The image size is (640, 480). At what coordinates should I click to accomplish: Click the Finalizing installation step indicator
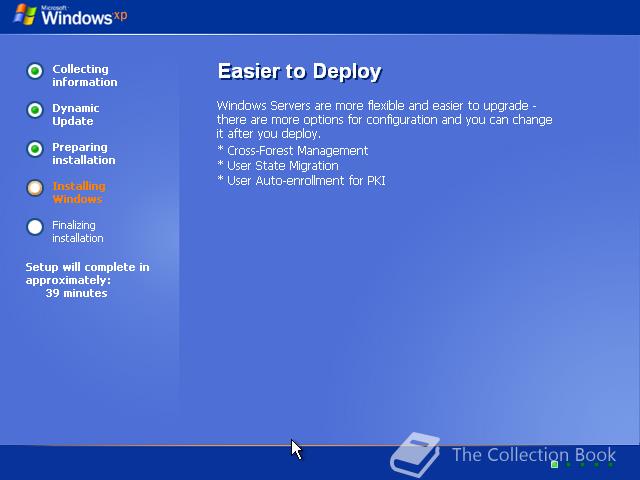pyautogui.click(x=35, y=227)
